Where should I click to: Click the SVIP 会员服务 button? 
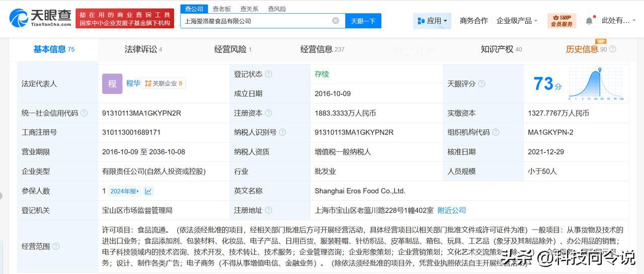(561, 21)
